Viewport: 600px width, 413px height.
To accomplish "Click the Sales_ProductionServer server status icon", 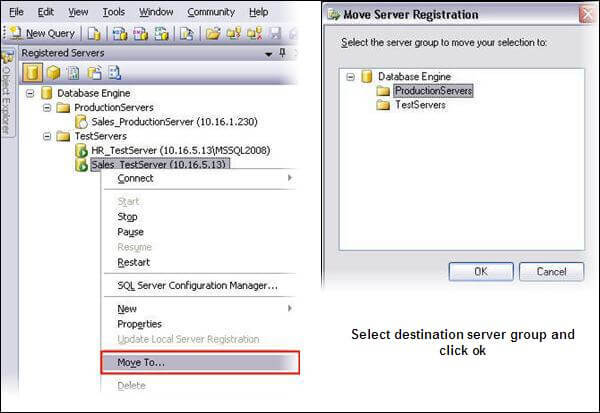I will click(x=81, y=122).
